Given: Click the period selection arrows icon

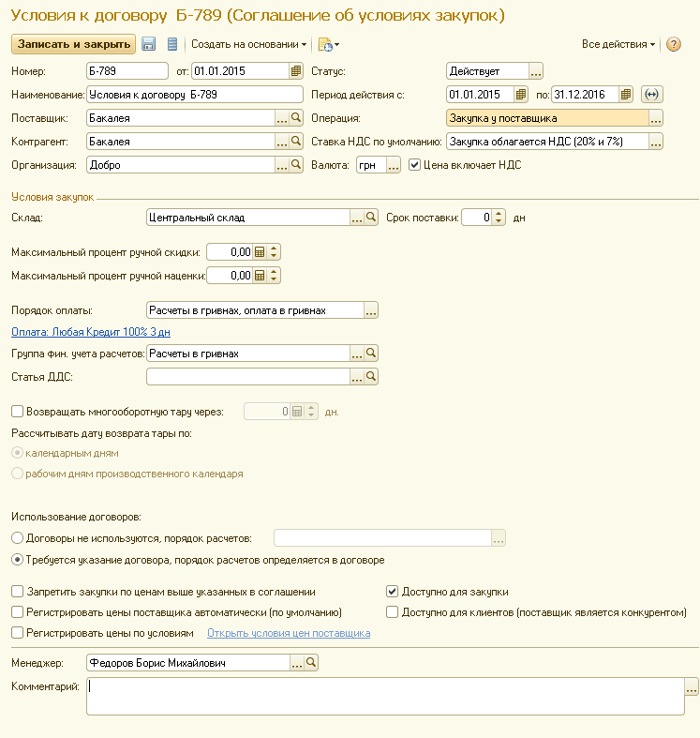Looking at the screenshot, I should tap(653, 94).
